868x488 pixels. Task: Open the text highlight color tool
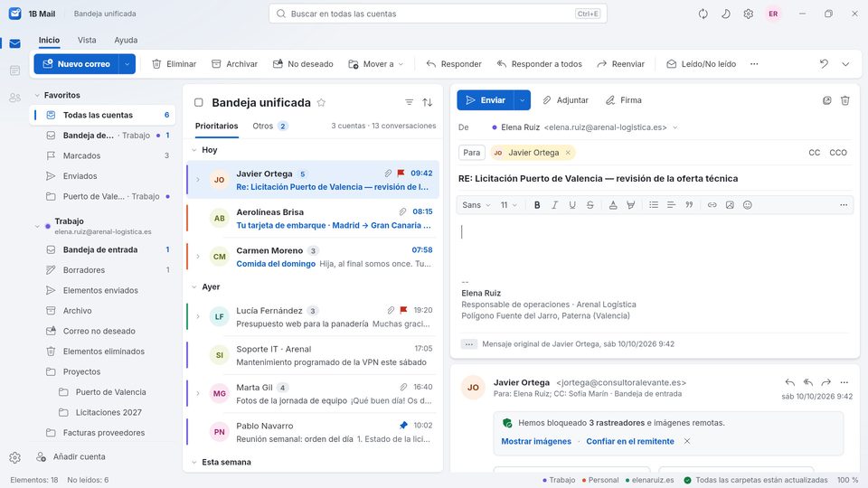point(630,205)
